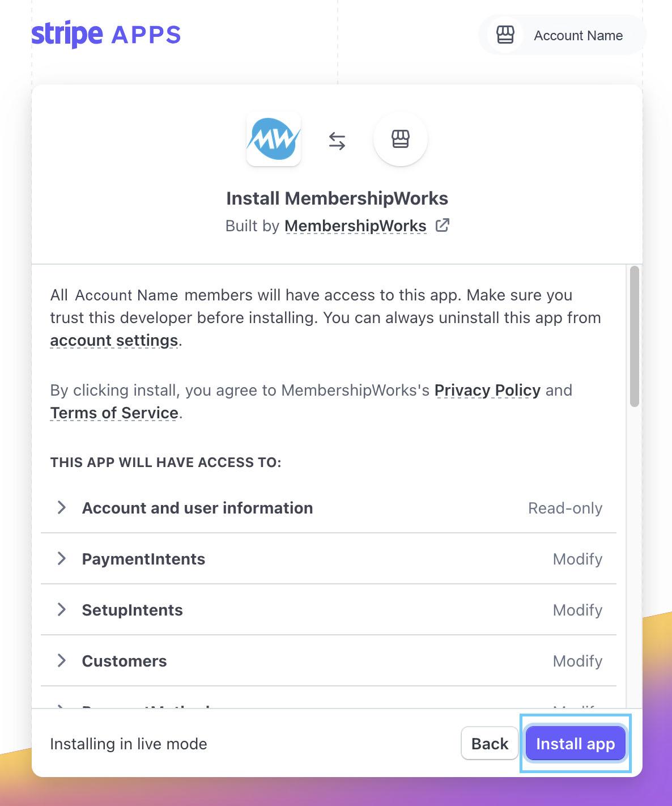Click the MembershipWorks MW app logo
672x806 pixels.
point(274,139)
